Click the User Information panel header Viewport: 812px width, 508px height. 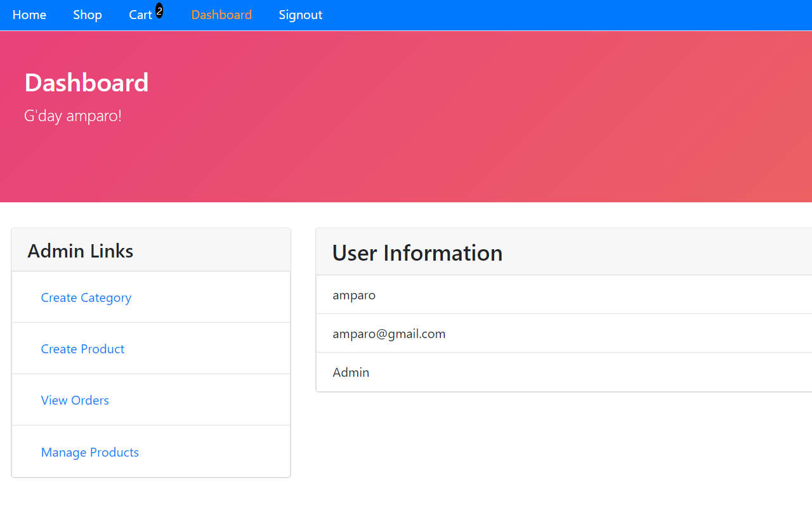(x=417, y=252)
